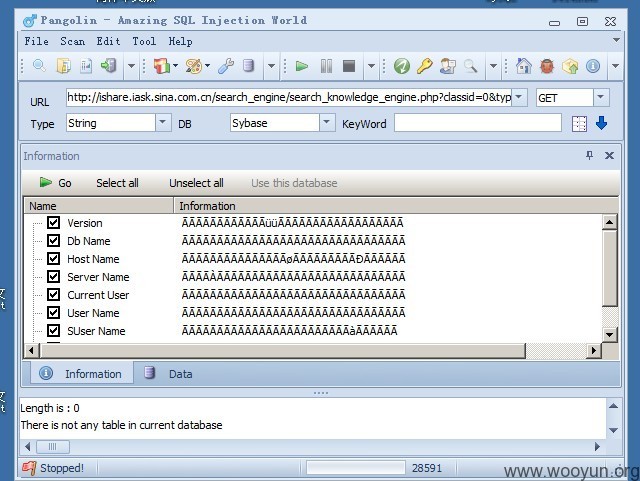The height and width of the screenshot is (481, 640).
Task: Click the yellow box upload icon
Action: point(570,66)
